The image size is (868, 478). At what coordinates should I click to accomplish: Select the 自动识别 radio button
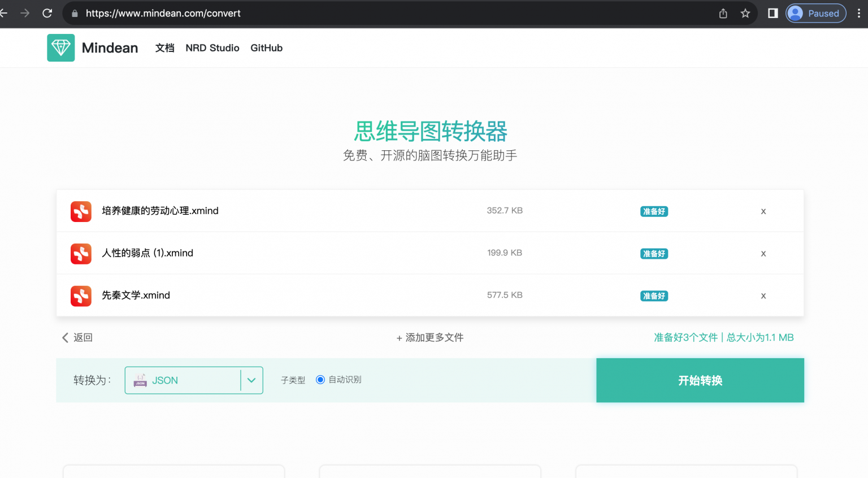(x=320, y=380)
